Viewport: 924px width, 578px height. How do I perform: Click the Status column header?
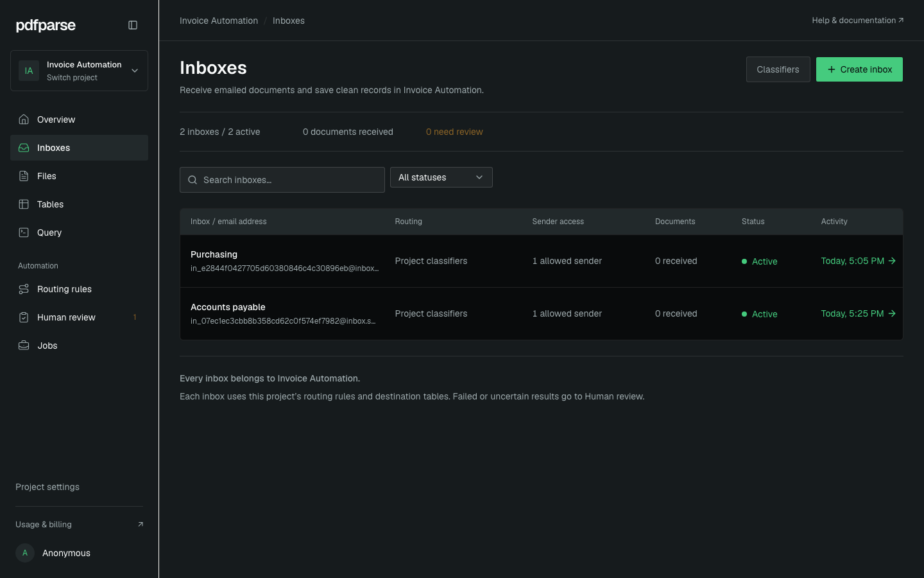click(753, 222)
